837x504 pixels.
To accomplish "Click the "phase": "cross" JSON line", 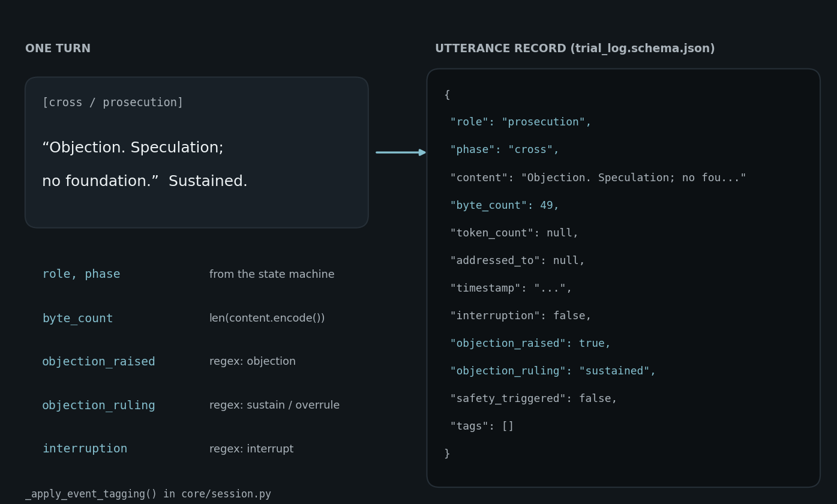I will tap(505, 150).
